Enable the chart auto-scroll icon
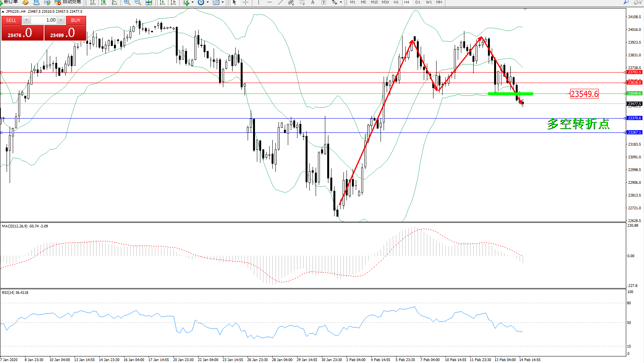 click(x=162, y=2)
